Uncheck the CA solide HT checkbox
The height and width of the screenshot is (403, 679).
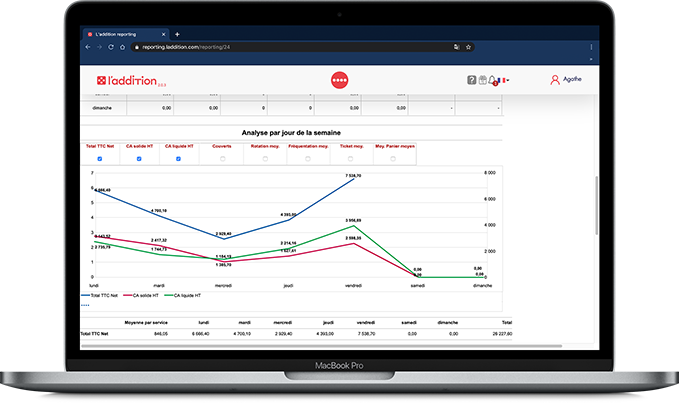pos(139,158)
